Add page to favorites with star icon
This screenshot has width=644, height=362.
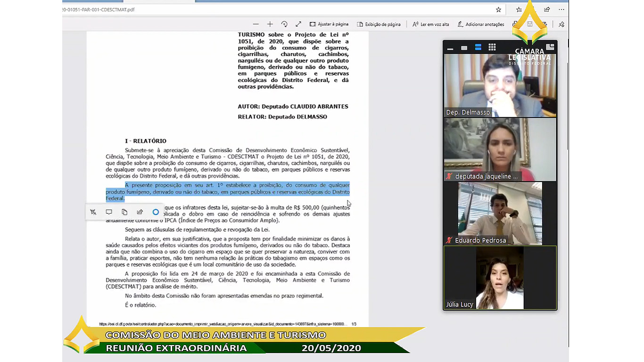point(498,9)
